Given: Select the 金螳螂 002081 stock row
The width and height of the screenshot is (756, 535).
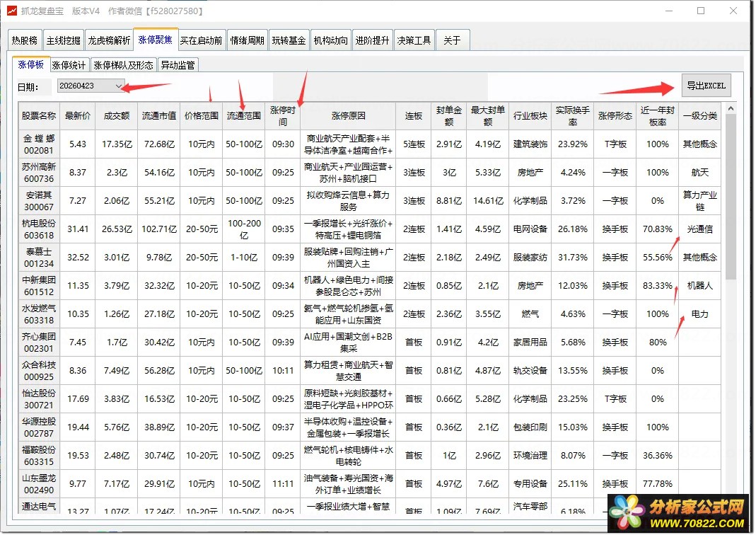Looking at the screenshot, I should [x=38, y=144].
